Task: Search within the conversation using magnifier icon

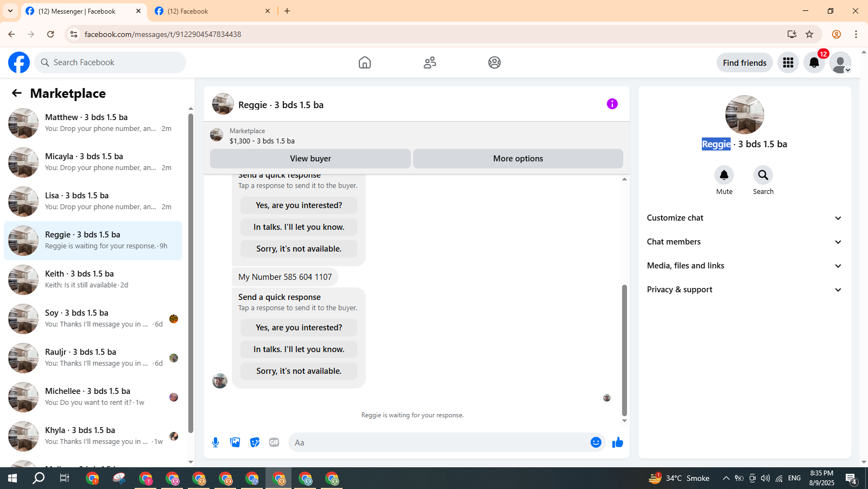Action: click(x=763, y=175)
